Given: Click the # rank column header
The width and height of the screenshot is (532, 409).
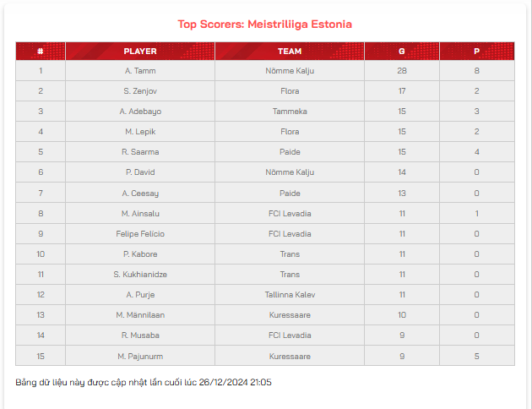Looking at the screenshot, I should click(41, 52).
